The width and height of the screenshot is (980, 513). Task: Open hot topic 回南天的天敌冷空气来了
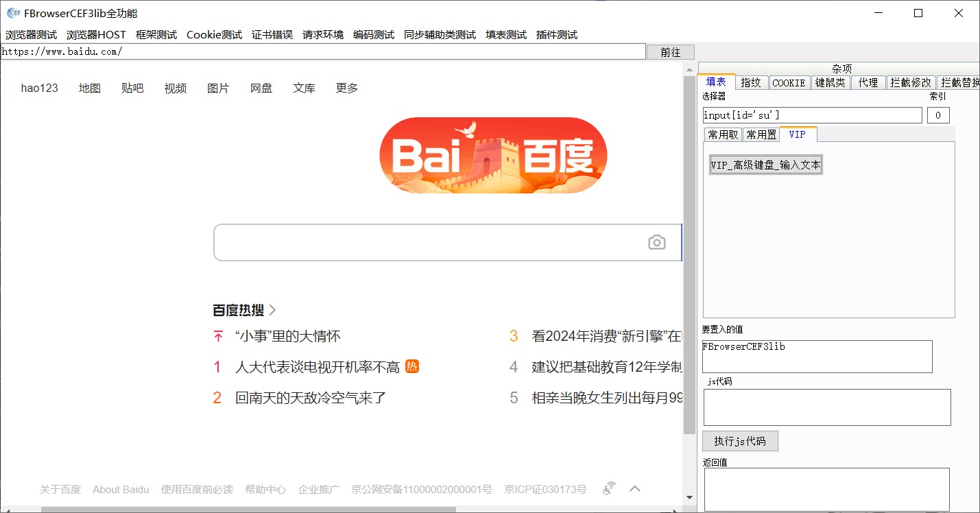(x=311, y=397)
